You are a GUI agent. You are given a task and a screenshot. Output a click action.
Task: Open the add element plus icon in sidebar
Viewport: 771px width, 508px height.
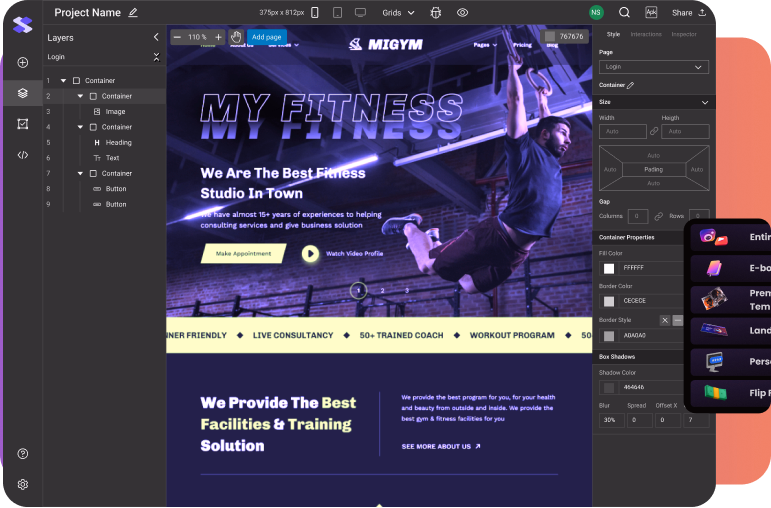(x=23, y=62)
